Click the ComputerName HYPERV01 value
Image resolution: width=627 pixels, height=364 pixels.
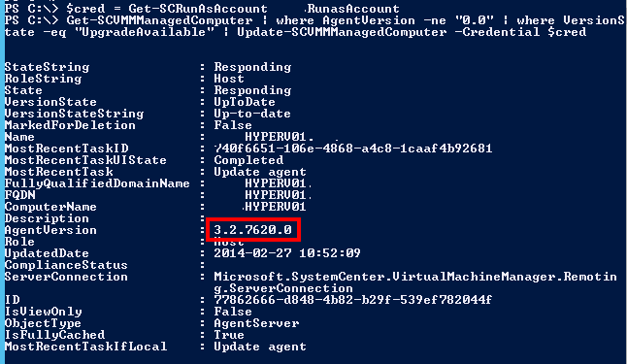point(276,207)
